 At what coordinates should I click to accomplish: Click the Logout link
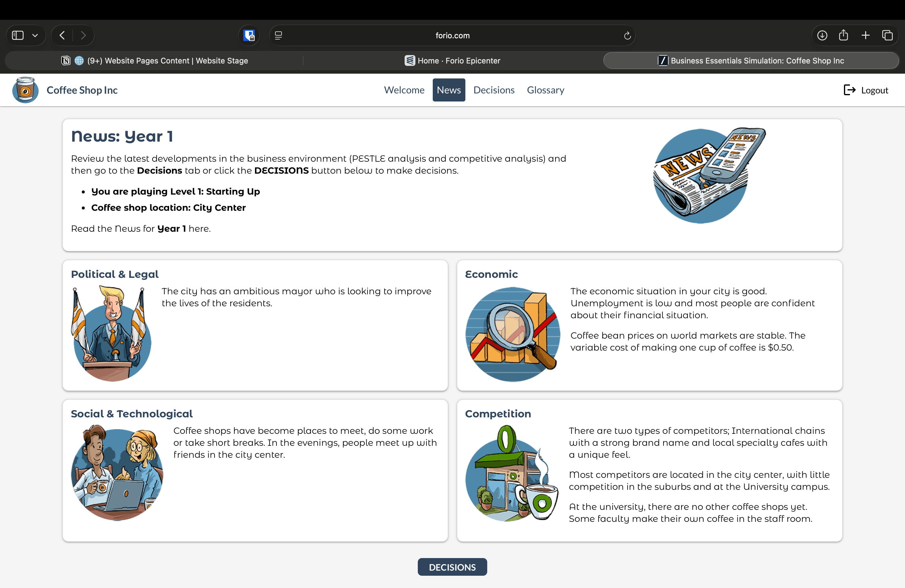[866, 90]
